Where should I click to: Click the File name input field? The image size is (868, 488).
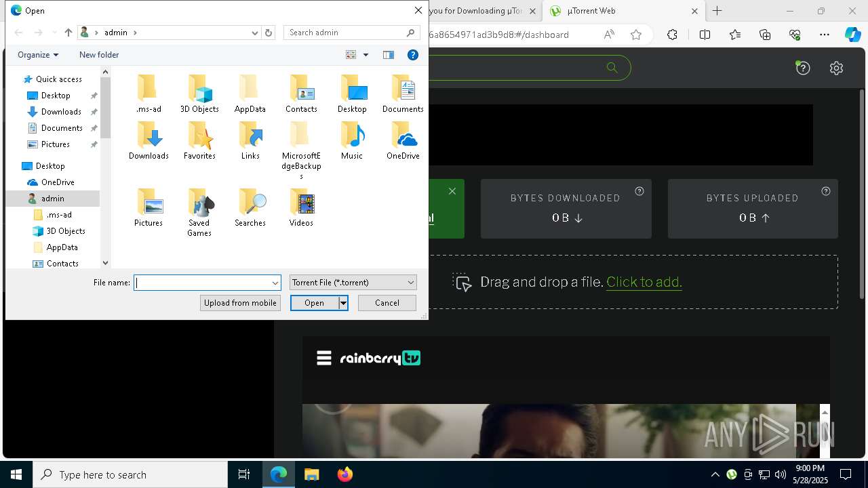pyautogui.click(x=202, y=283)
